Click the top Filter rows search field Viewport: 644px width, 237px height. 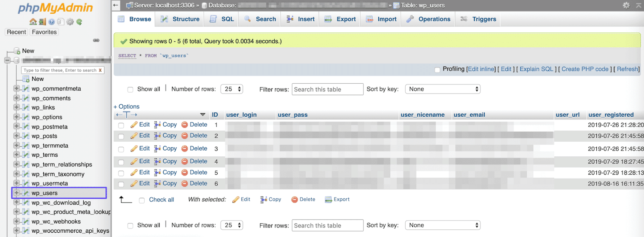tap(328, 89)
